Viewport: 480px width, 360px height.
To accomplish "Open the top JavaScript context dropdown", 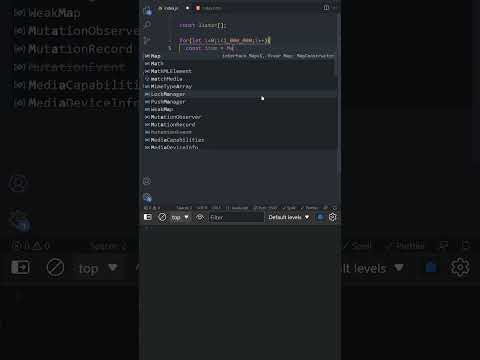I will (180, 217).
